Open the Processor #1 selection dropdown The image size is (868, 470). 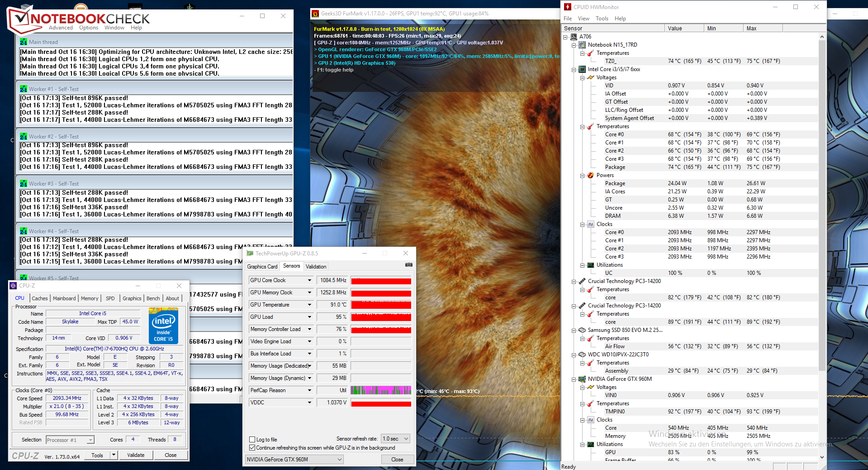(70, 440)
